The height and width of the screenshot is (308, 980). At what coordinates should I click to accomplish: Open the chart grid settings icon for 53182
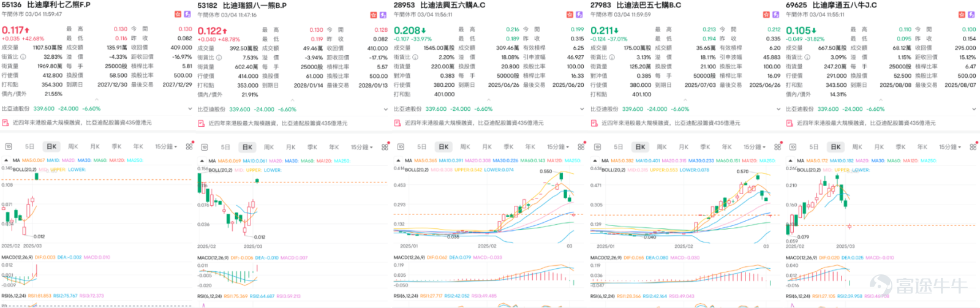click(x=385, y=147)
